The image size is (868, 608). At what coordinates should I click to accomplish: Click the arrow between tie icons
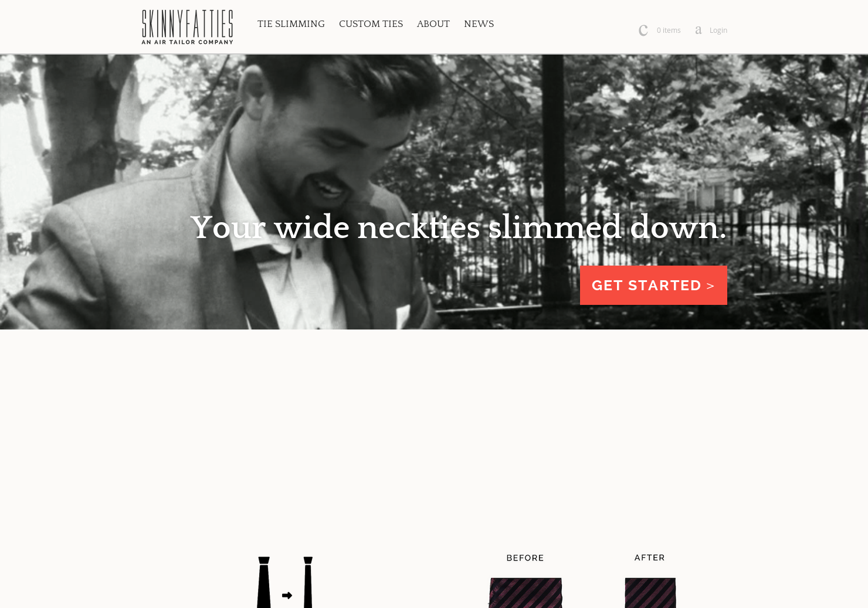click(x=287, y=595)
